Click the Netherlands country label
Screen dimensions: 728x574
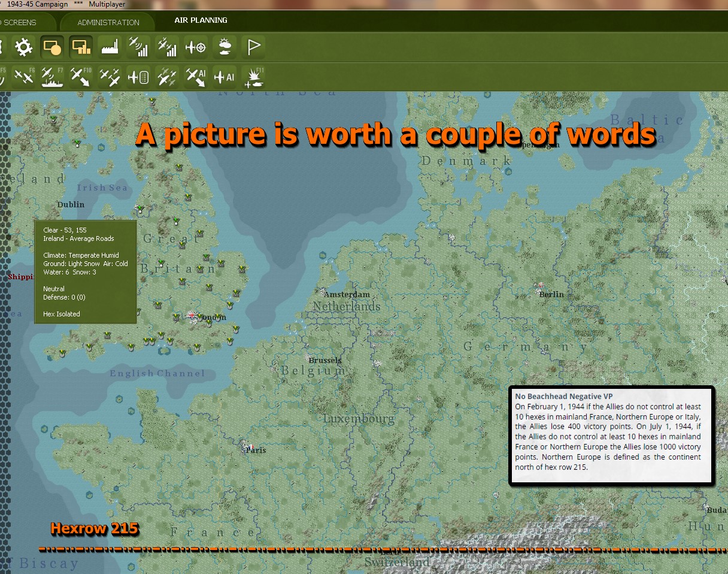pyautogui.click(x=347, y=306)
